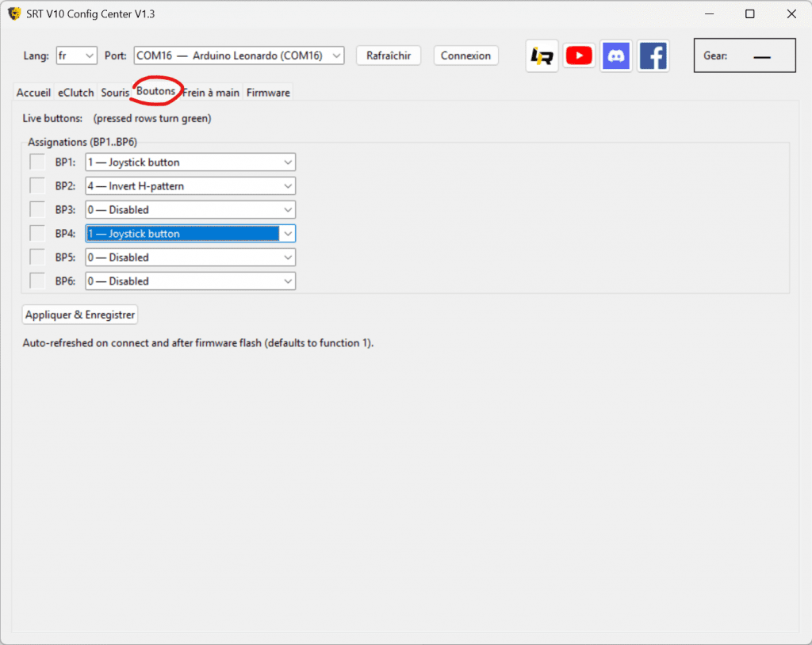Click the Rafraîchir button
812x645 pixels.
(389, 55)
